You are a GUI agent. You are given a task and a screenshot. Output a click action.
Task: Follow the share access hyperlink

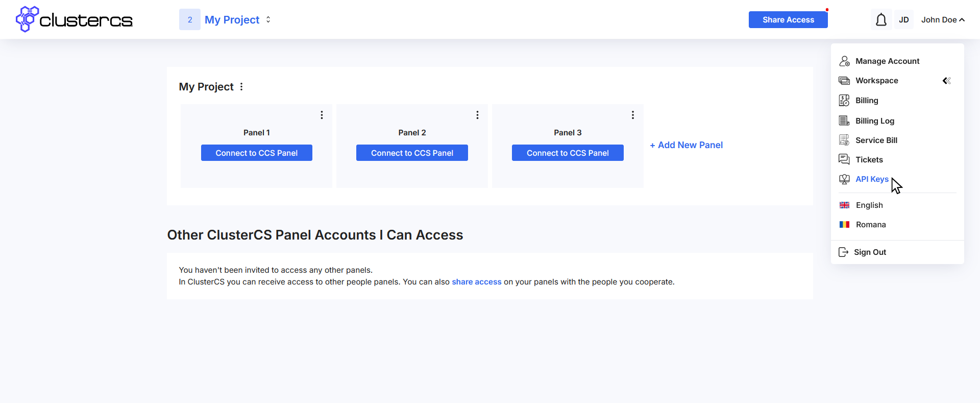[477, 282]
